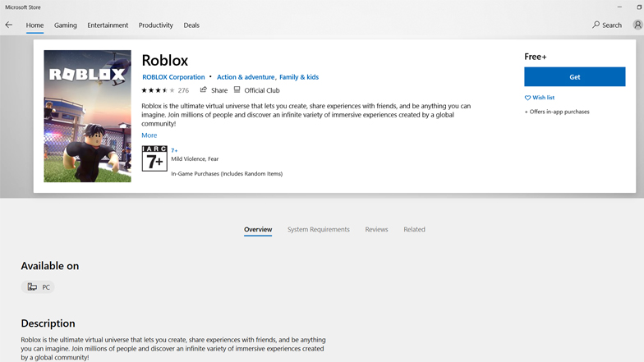Select the Overview tab
Viewport: 644px width, 362px height.
tap(258, 230)
